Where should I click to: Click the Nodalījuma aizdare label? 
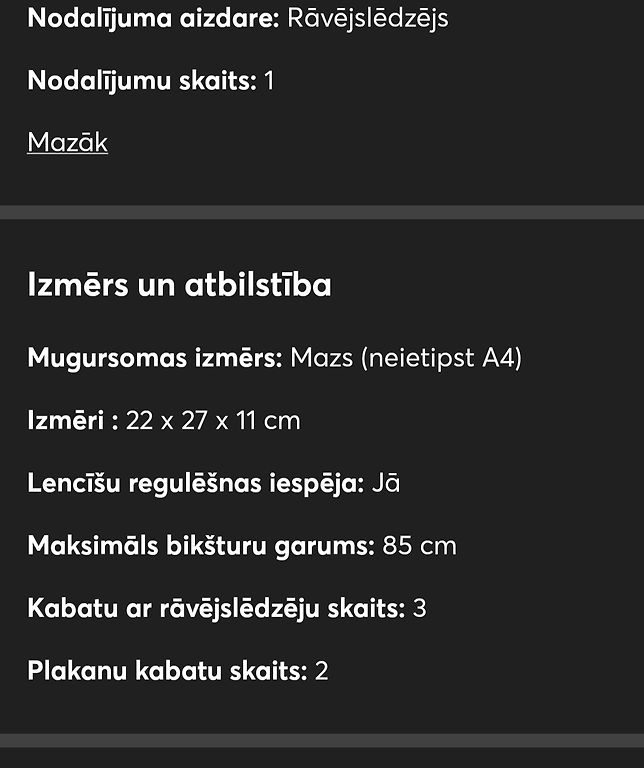(x=153, y=19)
